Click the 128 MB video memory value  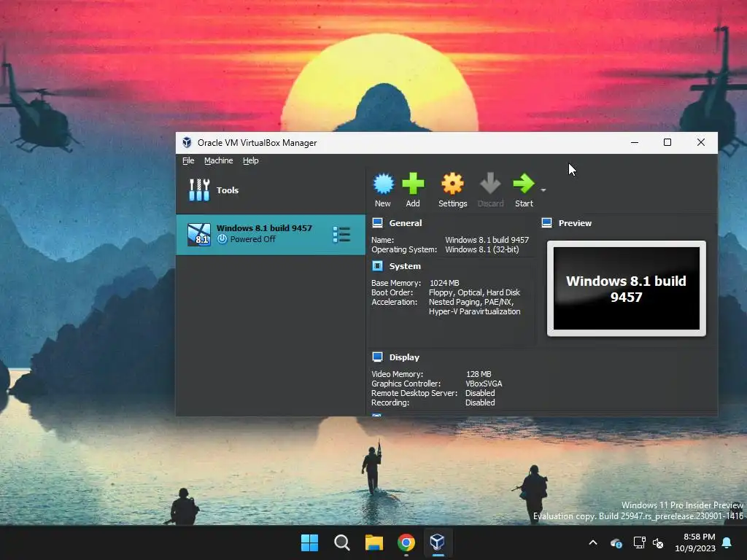479,374
